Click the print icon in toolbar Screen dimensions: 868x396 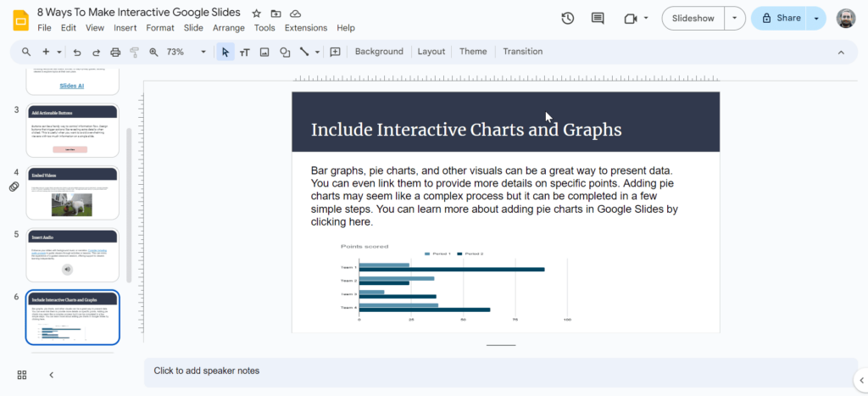point(115,52)
